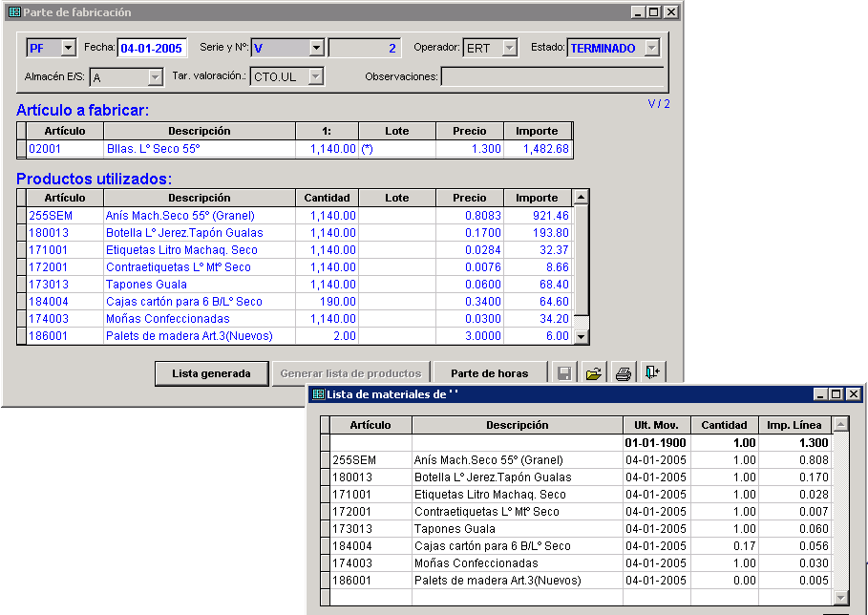Click Precio header in Productos utilizados table
Screen dimensions: 868x615
(x=470, y=198)
